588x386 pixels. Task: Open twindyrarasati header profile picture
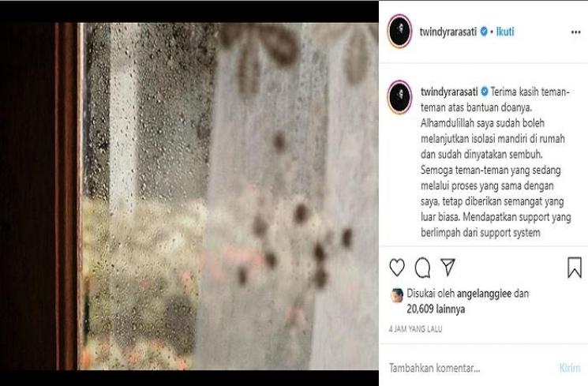pos(399,31)
